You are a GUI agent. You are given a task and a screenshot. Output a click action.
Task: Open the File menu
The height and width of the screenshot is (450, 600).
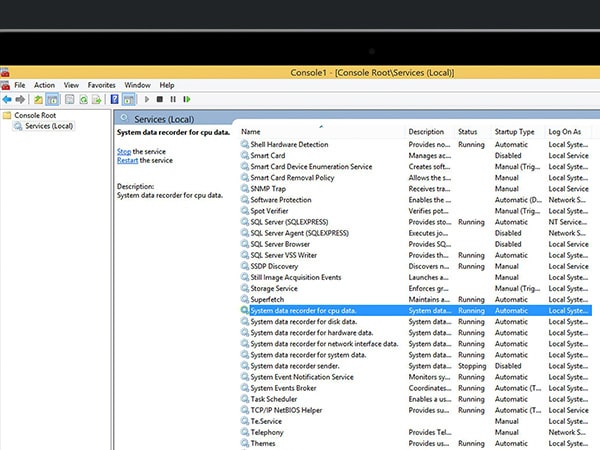coord(20,85)
